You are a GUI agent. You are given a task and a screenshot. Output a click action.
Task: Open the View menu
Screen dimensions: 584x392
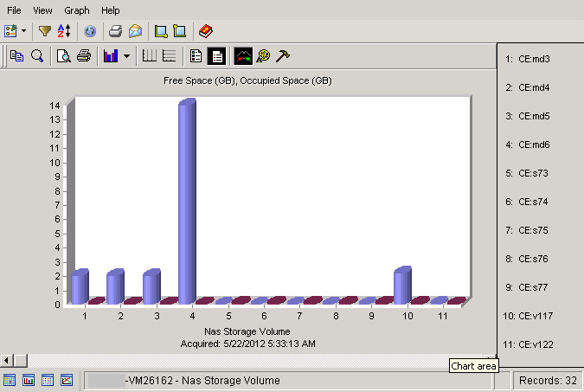tap(42, 10)
